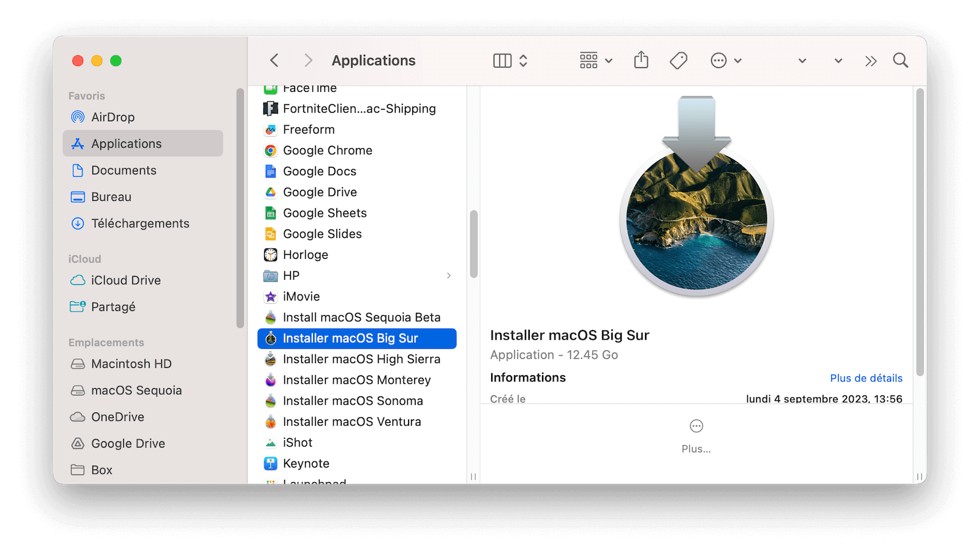Select Install macOS Sequoia Beta icon

point(271,317)
